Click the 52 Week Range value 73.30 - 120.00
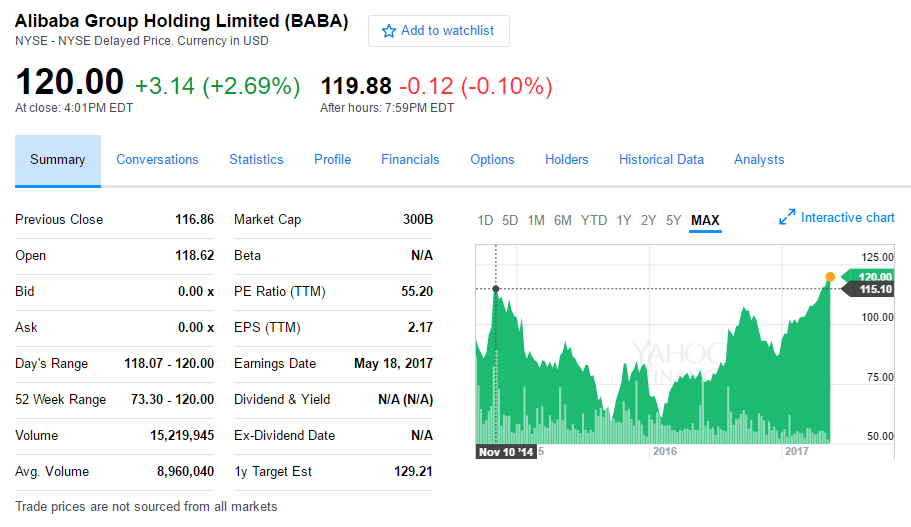This screenshot has height=527, width=911. click(x=173, y=400)
